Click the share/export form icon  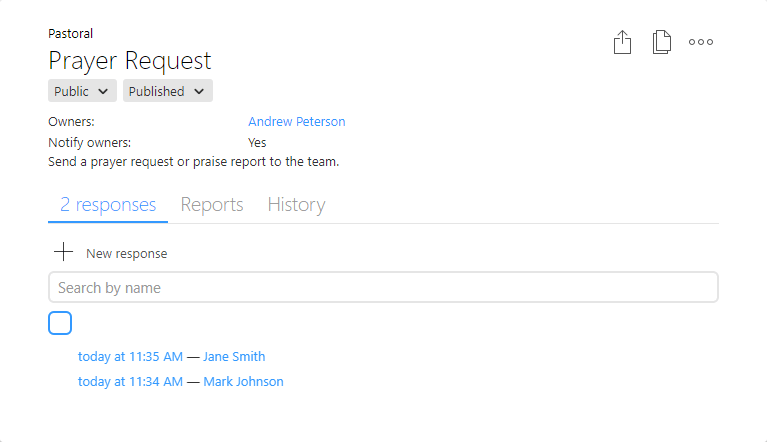tap(622, 42)
